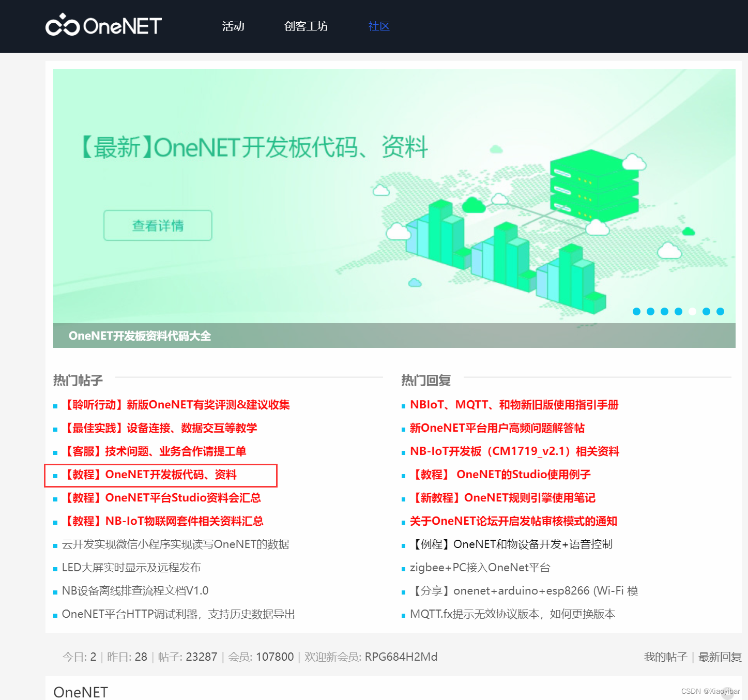Open 【教程】NB-IoT物联网套件相关资料汇总 post
Image resolution: width=748 pixels, height=700 pixels.
click(x=163, y=521)
